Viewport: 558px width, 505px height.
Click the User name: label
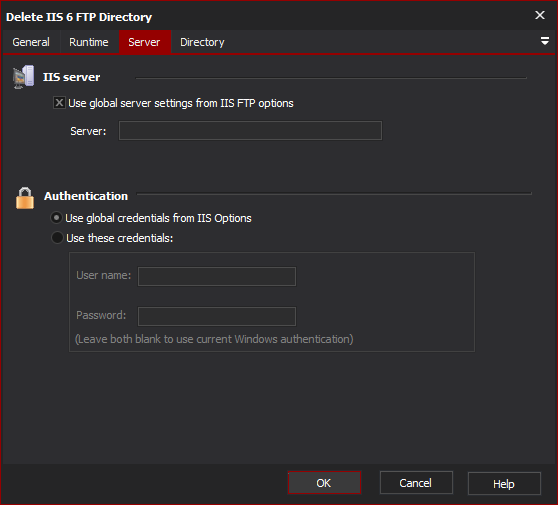[x=104, y=275]
